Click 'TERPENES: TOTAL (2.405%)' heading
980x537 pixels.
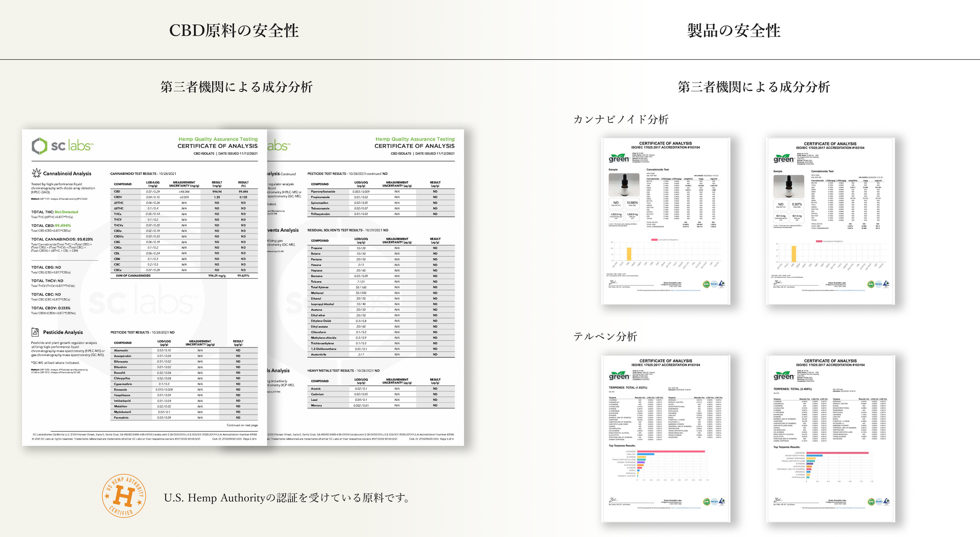[793, 389]
